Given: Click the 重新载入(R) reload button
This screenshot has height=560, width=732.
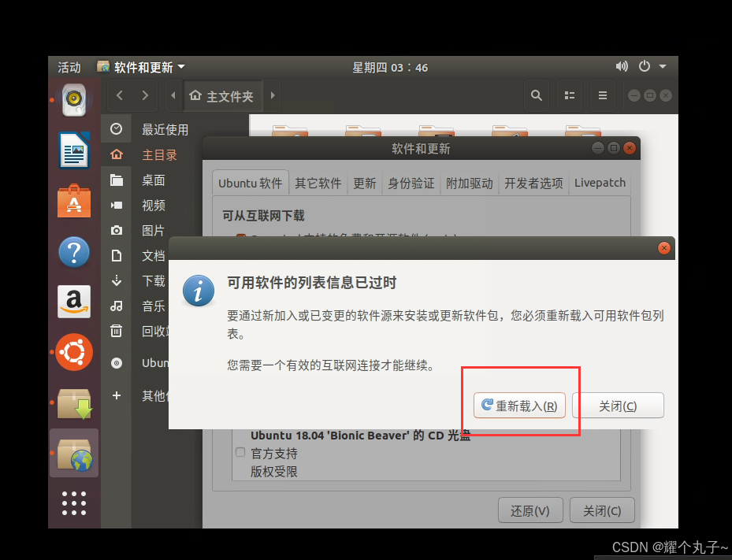Looking at the screenshot, I should 519,405.
